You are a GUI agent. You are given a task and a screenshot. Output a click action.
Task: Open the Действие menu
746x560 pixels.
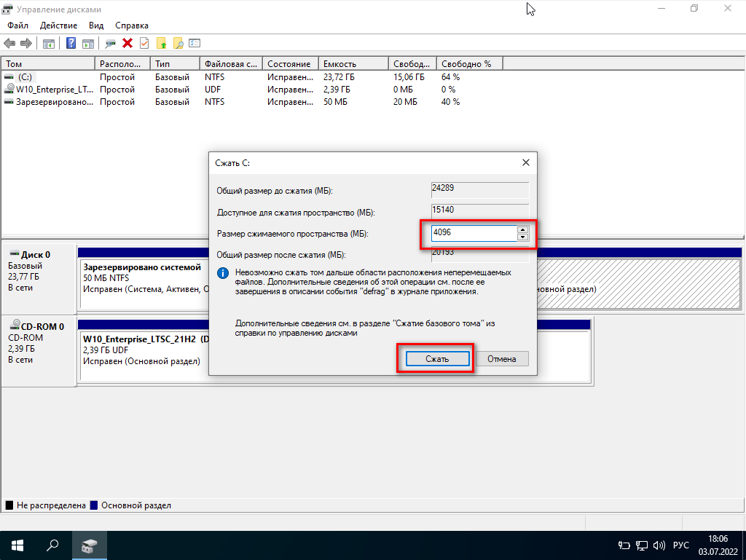coord(58,25)
